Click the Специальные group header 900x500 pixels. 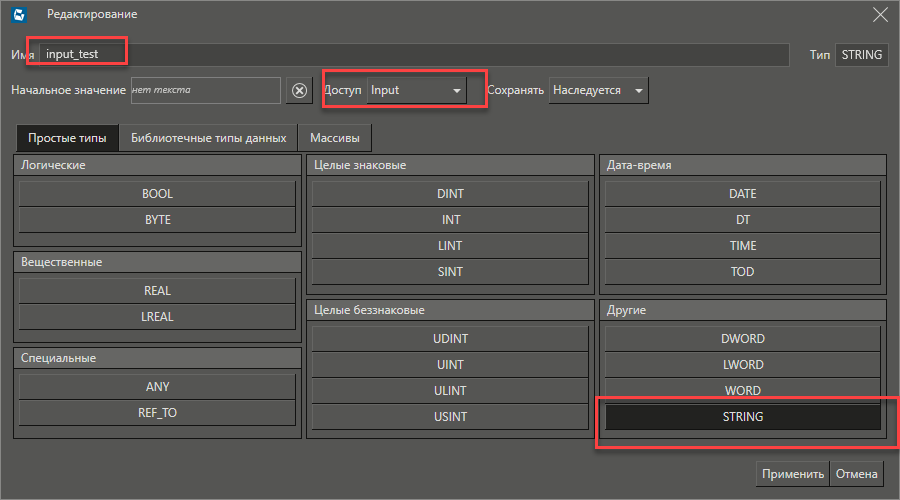pyautogui.click(x=157, y=358)
